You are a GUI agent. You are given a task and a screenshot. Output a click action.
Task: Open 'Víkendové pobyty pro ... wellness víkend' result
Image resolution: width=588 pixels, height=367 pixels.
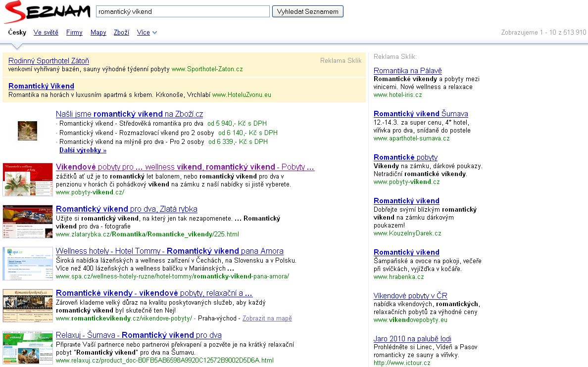[x=185, y=167]
